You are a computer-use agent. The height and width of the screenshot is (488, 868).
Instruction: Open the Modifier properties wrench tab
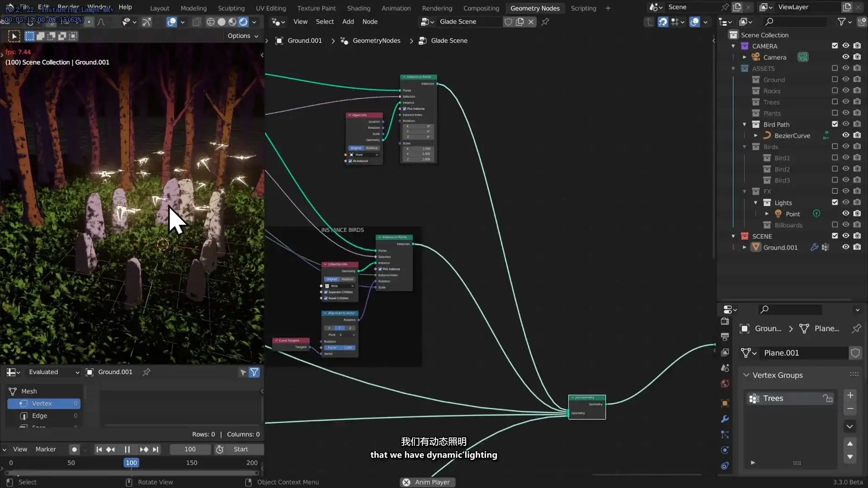click(725, 419)
